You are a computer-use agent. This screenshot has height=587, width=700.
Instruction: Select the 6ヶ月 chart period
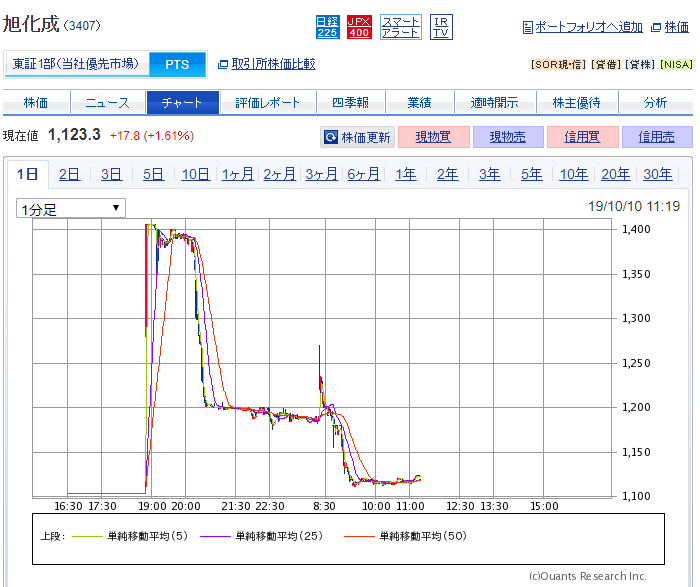[363, 174]
